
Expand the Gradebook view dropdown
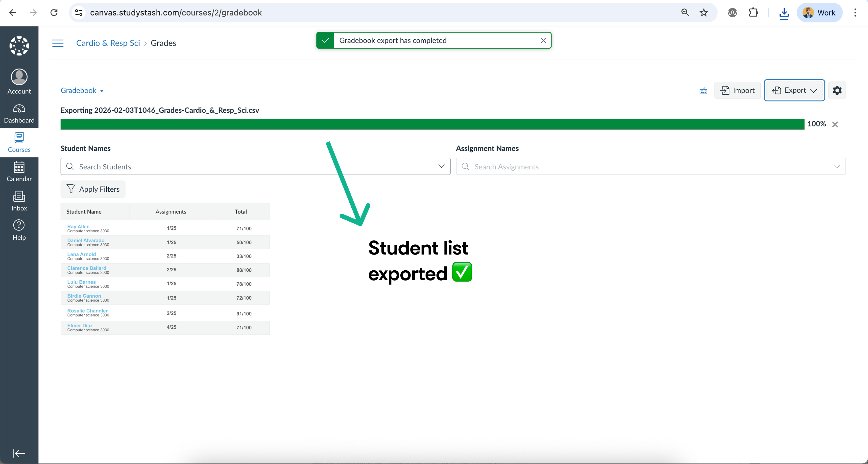point(82,90)
